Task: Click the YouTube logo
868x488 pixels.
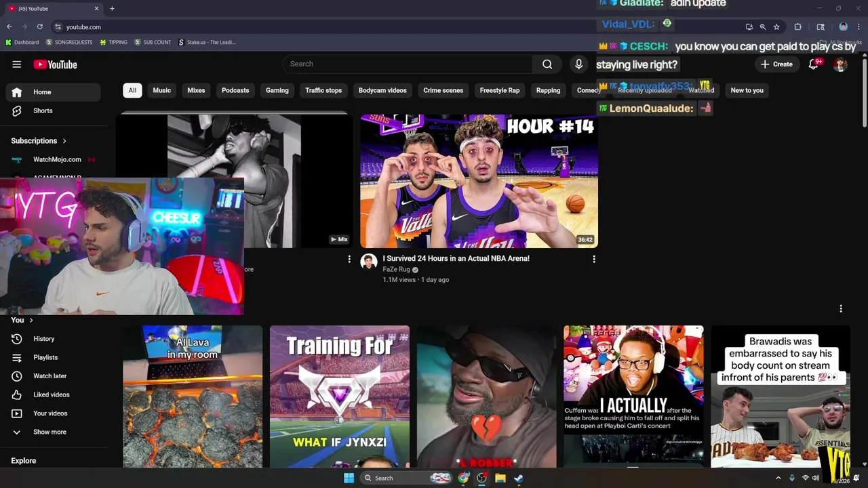Action: click(x=55, y=64)
